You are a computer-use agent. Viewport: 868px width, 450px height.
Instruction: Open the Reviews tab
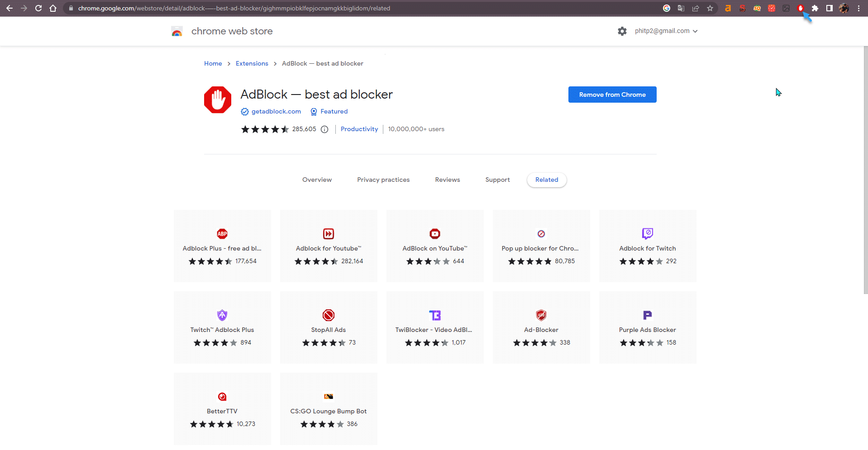point(448,180)
